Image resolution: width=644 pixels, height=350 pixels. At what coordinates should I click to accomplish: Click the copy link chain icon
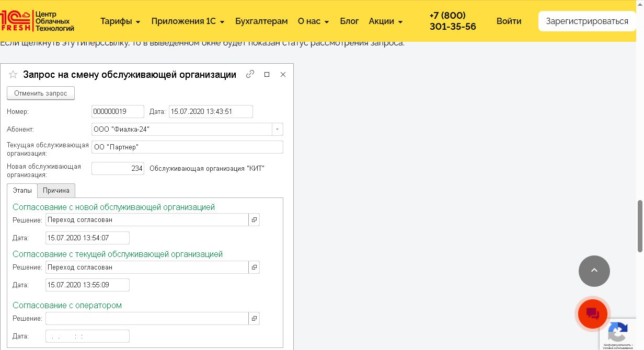pyautogui.click(x=250, y=74)
